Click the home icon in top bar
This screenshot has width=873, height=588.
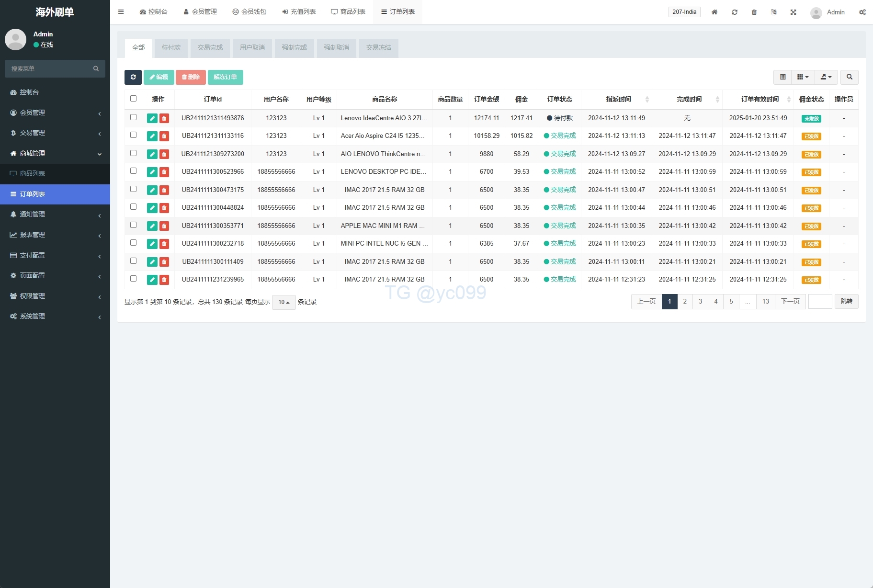coord(714,12)
